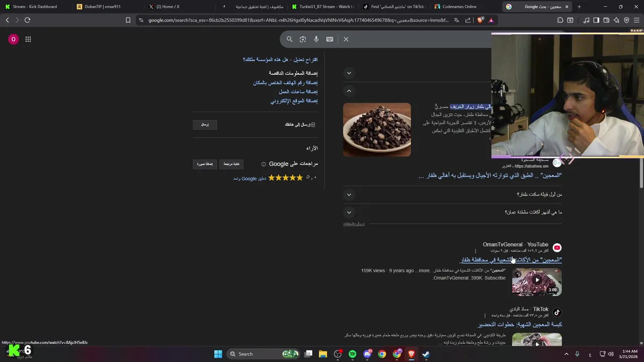
Task: Reload the page with the refresh icon
Action: (x=27, y=20)
